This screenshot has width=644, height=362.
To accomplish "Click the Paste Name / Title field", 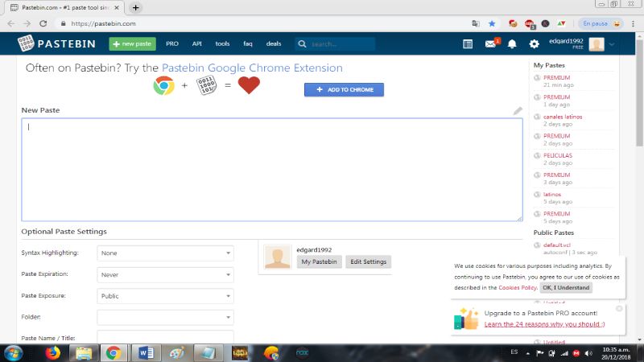I will coord(165,337).
